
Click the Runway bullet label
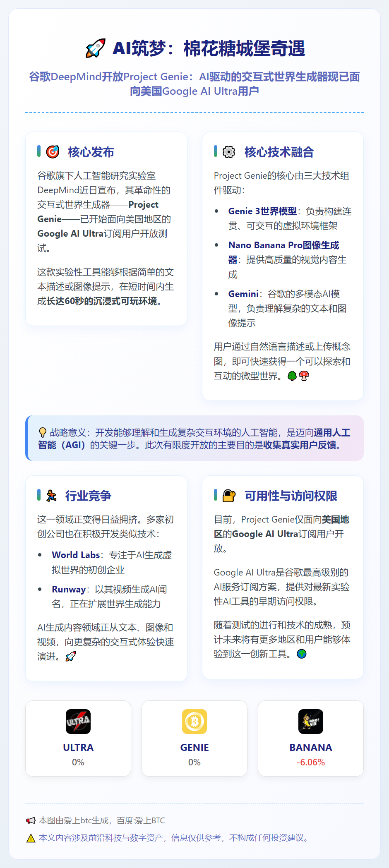coord(69,590)
